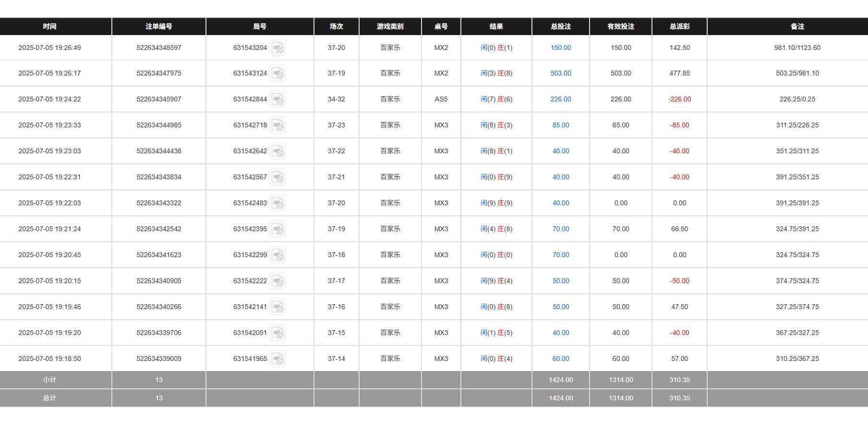Screen dimensions: 868x422
Task: Click the 注单编号 column header
Action: pyautogui.click(x=159, y=26)
